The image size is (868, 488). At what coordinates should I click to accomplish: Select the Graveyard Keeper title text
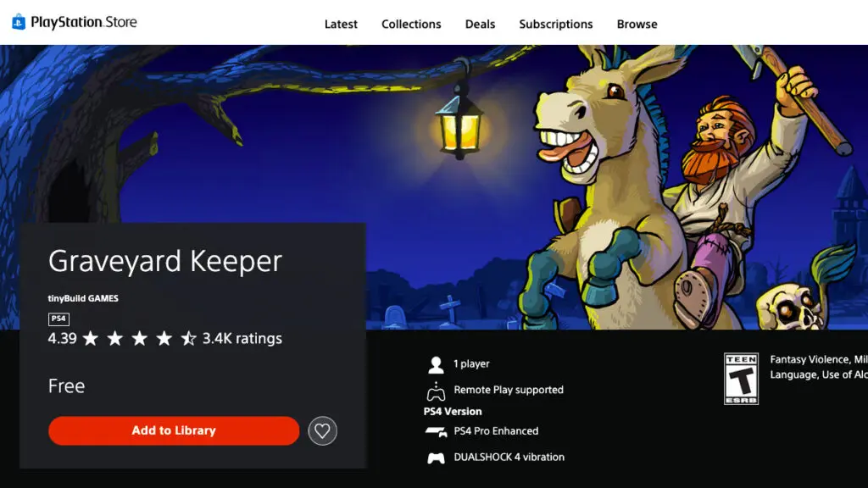(165, 261)
